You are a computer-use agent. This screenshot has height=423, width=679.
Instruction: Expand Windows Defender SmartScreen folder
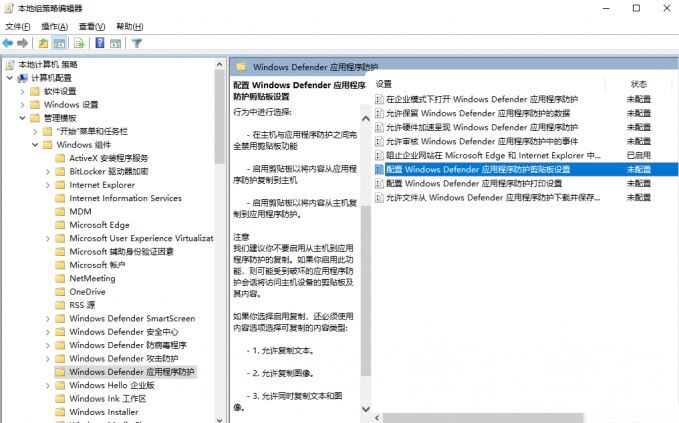(48, 319)
